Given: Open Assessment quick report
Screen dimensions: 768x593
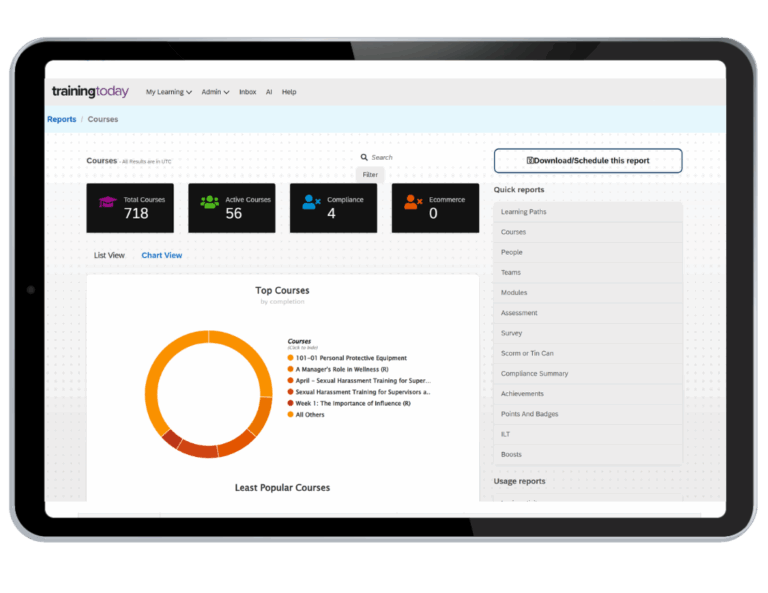Looking at the screenshot, I should (588, 313).
